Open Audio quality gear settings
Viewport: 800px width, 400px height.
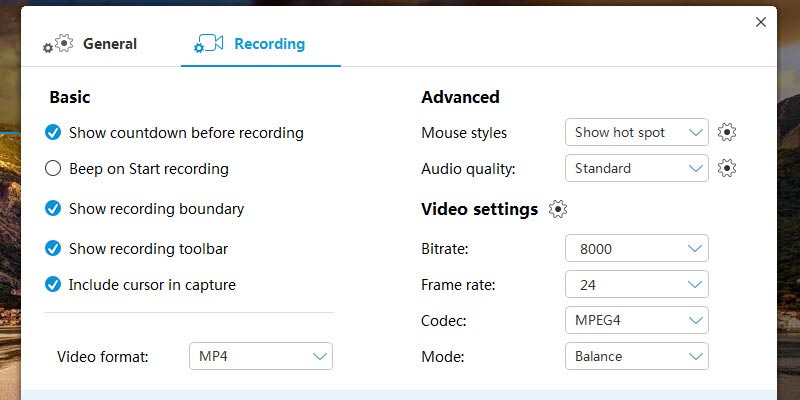tap(727, 168)
